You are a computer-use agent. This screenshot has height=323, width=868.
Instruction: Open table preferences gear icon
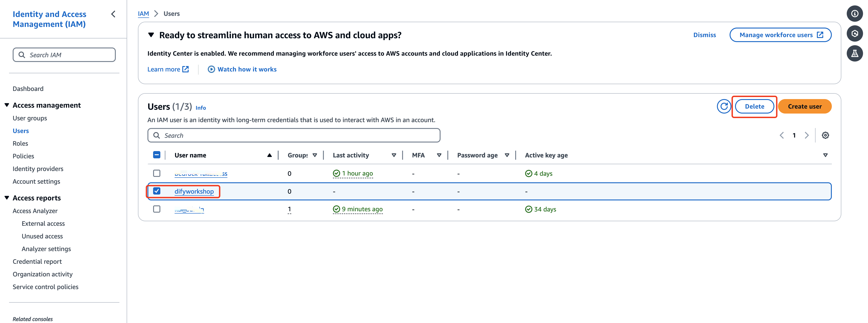coord(825,135)
